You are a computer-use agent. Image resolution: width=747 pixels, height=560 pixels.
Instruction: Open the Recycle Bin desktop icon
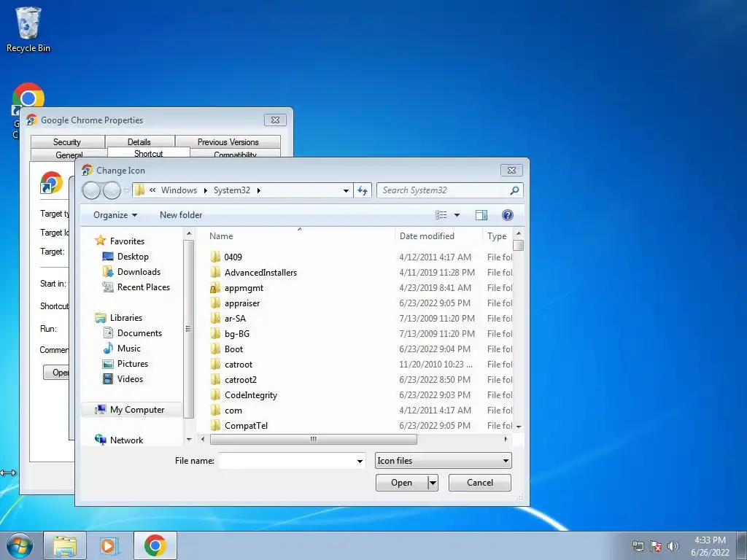(x=28, y=28)
